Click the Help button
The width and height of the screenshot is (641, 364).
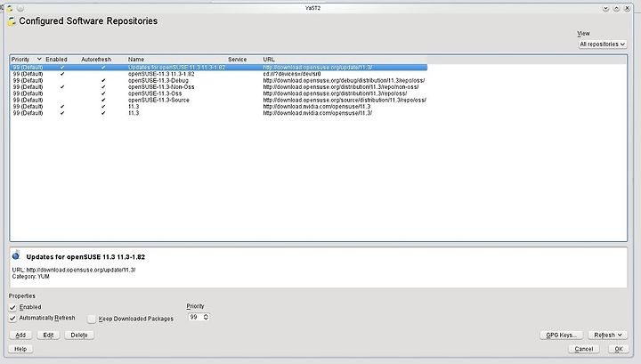click(20, 349)
